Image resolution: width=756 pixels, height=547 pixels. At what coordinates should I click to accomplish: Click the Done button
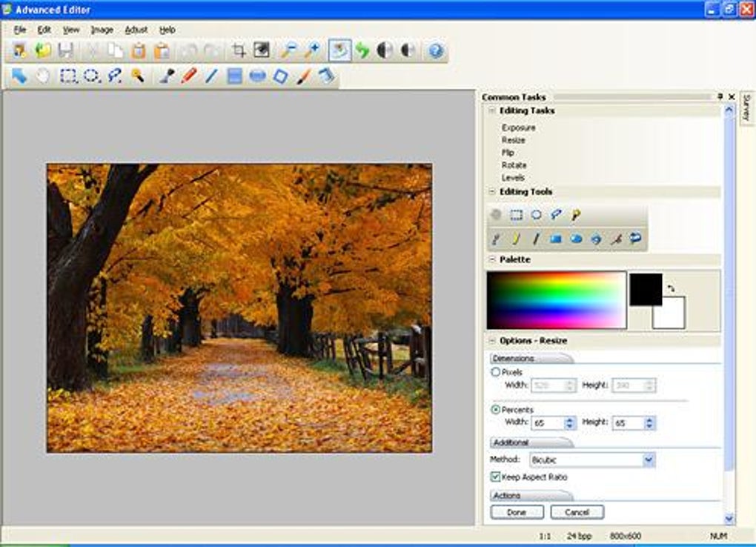pos(517,511)
